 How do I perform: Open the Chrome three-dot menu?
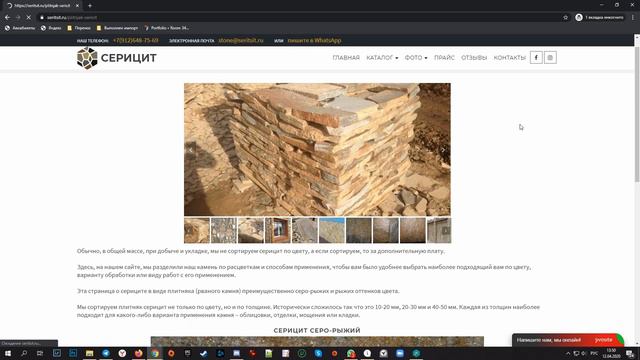pyautogui.click(x=633, y=18)
